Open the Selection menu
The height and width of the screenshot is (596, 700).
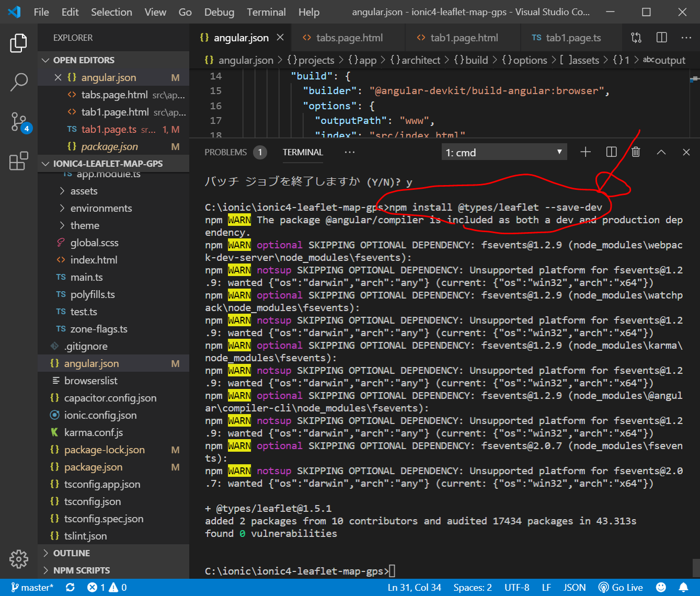click(x=111, y=12)
